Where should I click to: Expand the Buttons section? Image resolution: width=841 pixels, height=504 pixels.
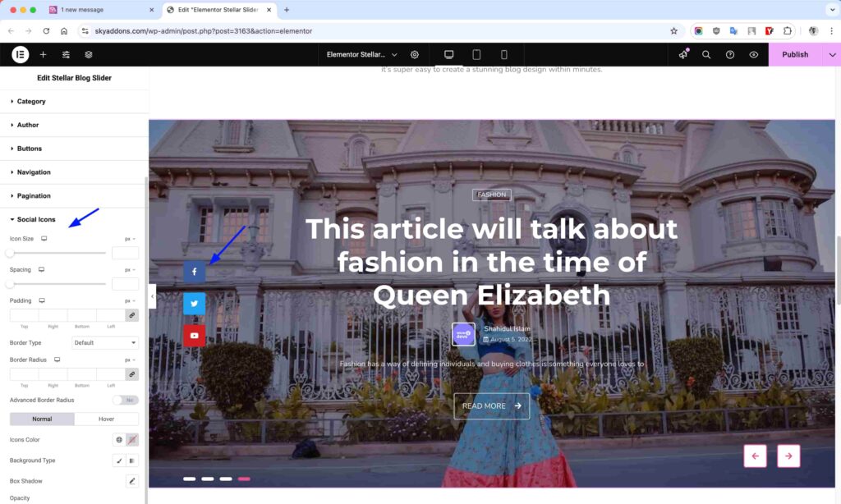pos(74,149)
